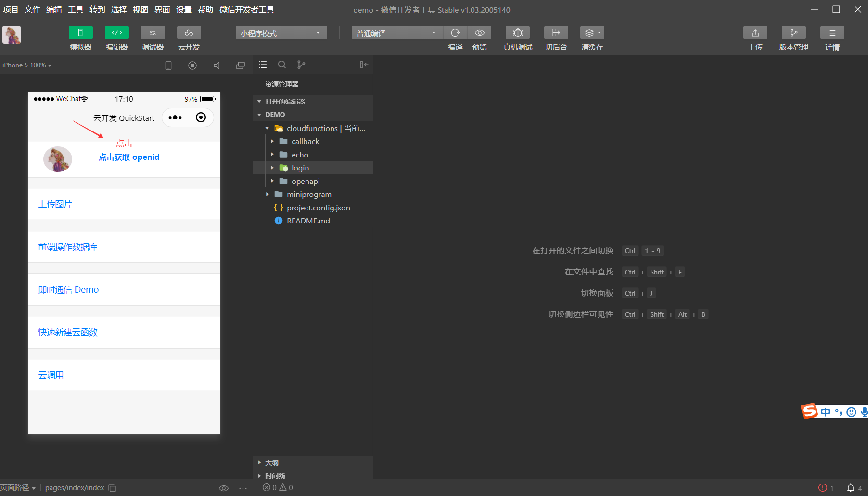The width and height of the screenshot is (868, 496).
Task: Open 云开发 cloud development console
Action: (x=189, y=33)
